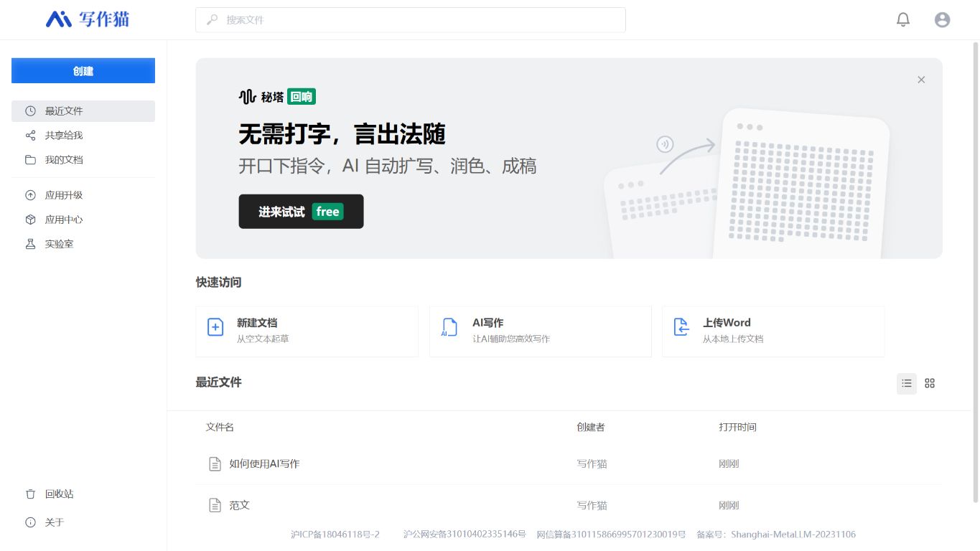Open the notification bell
The width and height of the screenshot is (980, 551).
pos(903,20)
